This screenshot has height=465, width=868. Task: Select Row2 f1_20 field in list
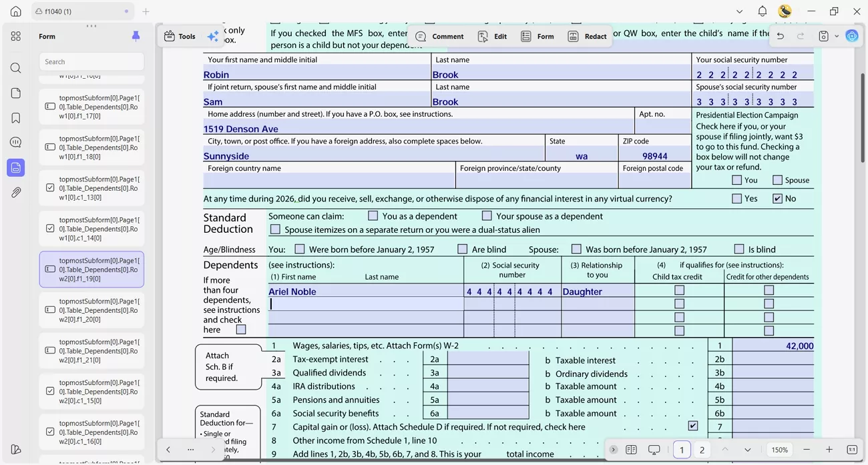91,310
